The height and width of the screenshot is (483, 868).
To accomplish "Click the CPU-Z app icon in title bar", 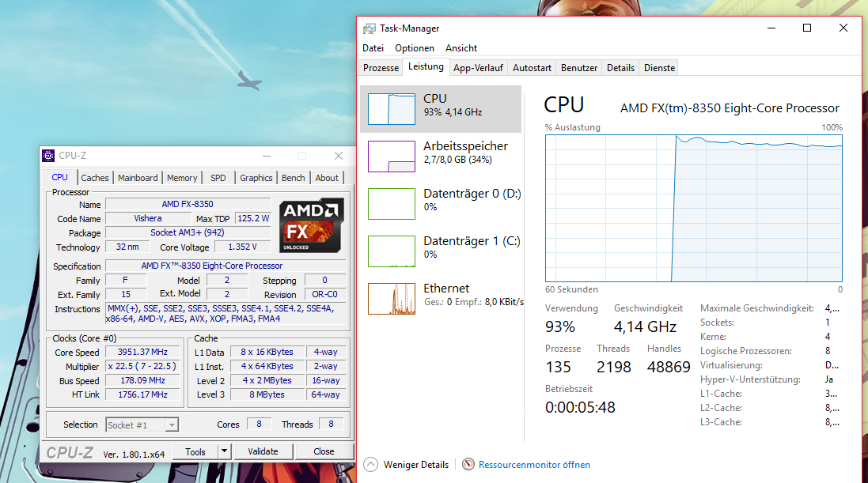I will [49, 156].
